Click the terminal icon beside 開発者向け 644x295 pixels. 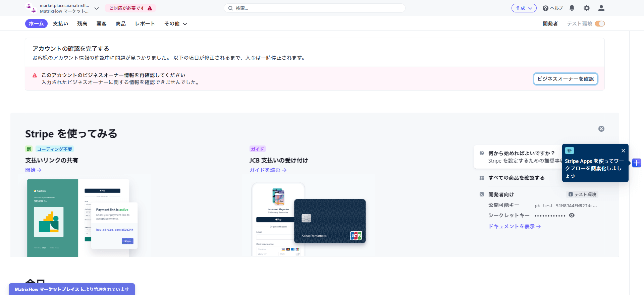482,194
